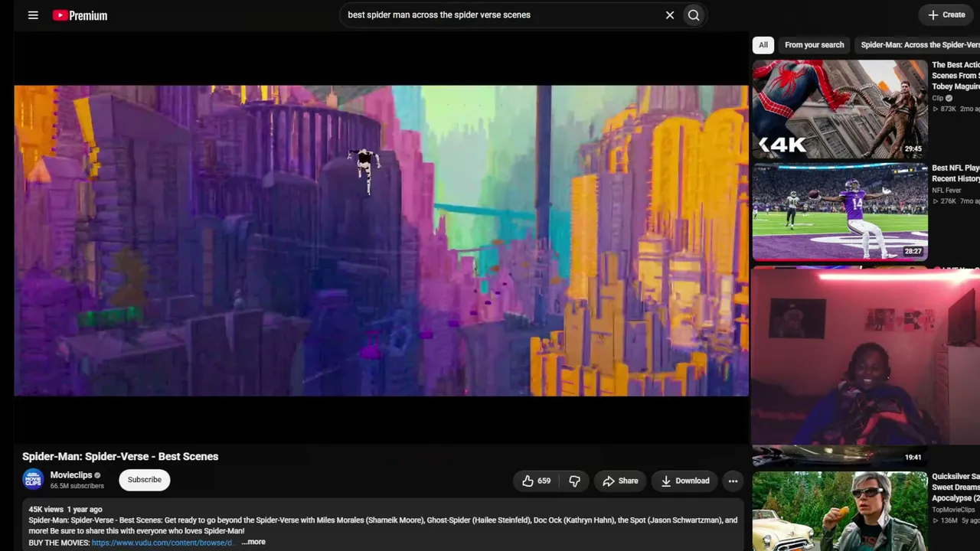Clear the search query with X
Viewport: 980px width, 551px height.
coord(670,15)
